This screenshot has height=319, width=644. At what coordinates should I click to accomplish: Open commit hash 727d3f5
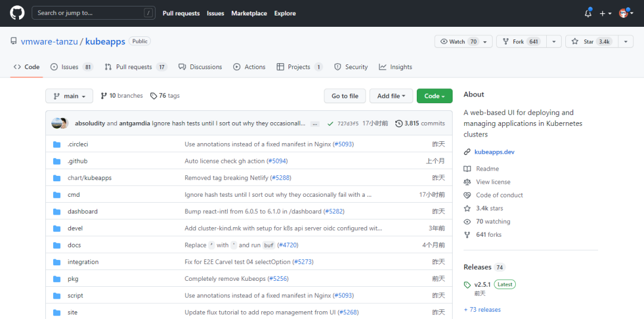tap(348, 123)
